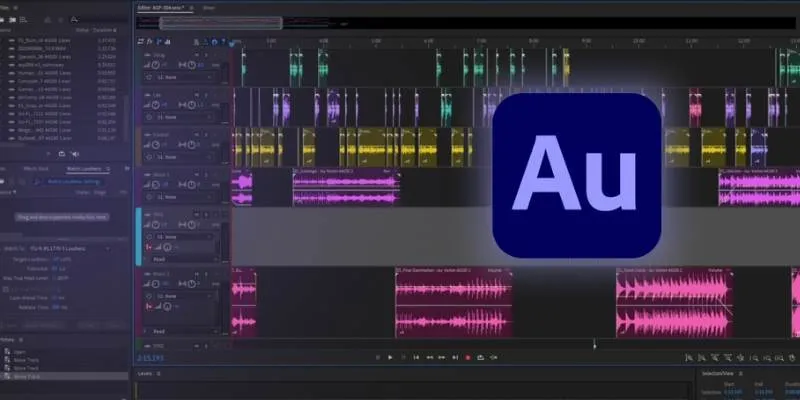Move playhead to next marker

[x=455, y=358]
